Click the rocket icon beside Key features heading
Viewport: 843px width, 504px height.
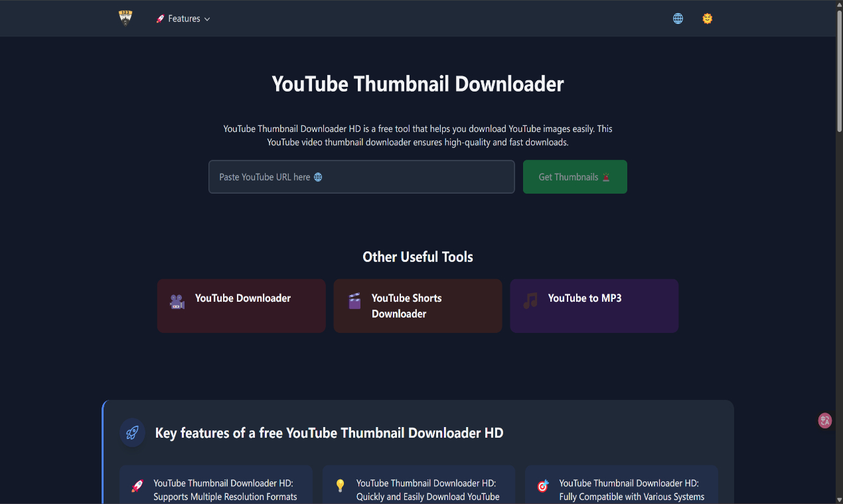tap(132, 433)
